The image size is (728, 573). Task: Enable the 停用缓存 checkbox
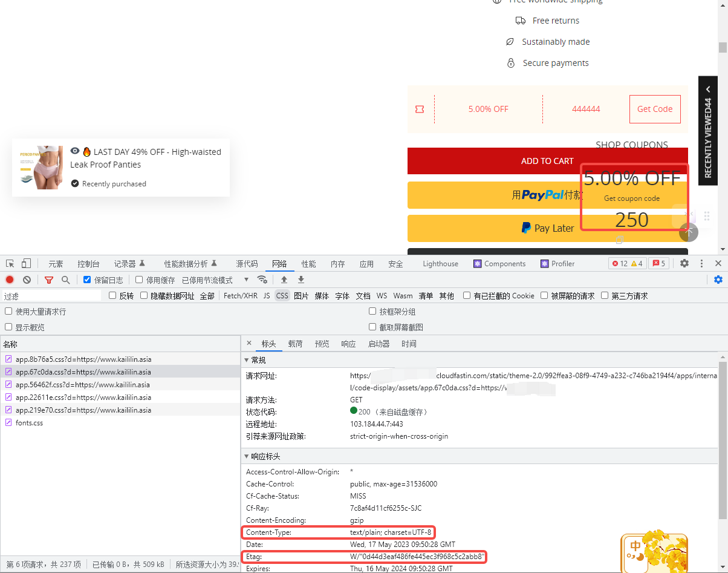tap(139, 280)
